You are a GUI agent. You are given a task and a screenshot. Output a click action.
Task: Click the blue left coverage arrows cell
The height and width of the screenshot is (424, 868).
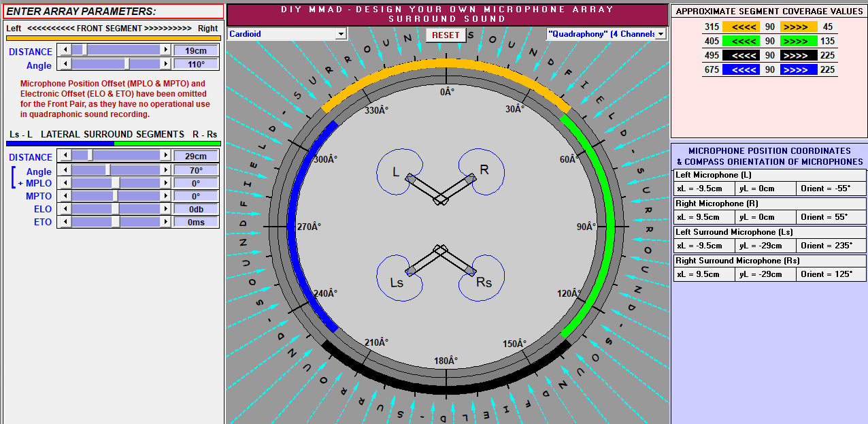pyautogui.click(x=741, y=69)
